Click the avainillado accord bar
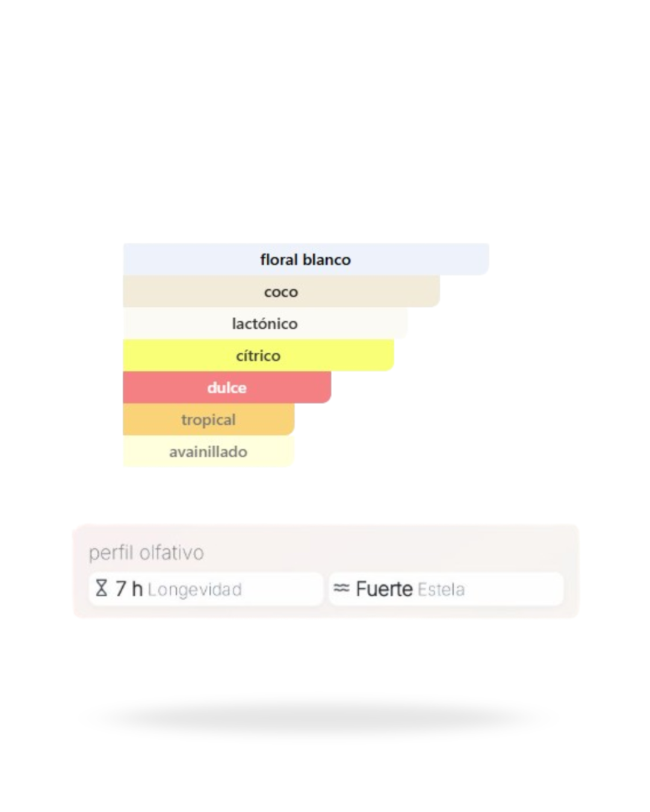650x812 pixels. [x=208, y=451]
